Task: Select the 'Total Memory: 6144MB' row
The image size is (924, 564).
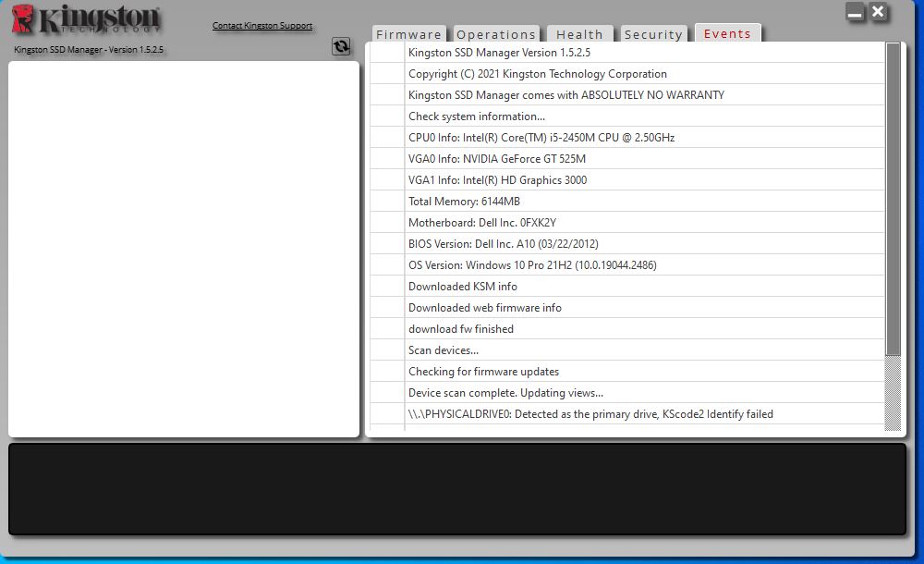Action: point(627,202)
